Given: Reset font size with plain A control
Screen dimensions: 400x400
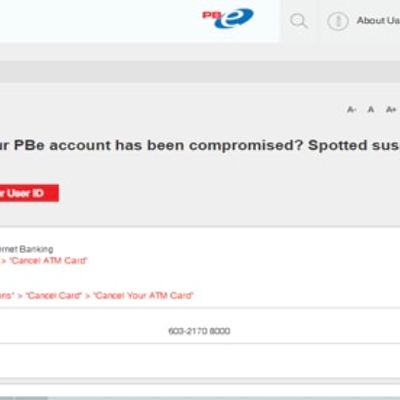Looking at the screenshot, I should click(371, 109).
